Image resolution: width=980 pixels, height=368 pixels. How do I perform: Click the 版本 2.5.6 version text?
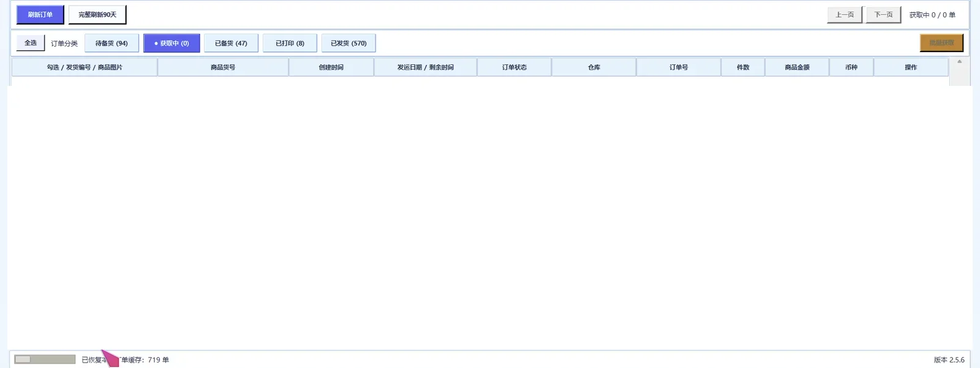click(949, 360)
